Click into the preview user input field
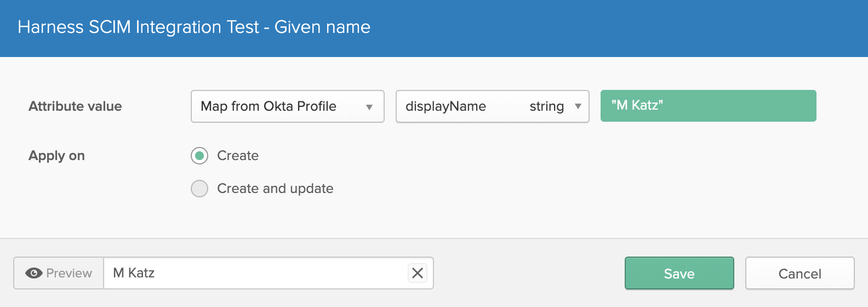Viewport: 868px width, 307px height. [256, 273]
